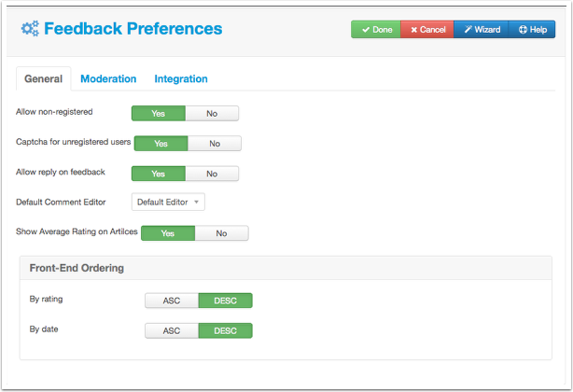Click the X icon on Cancel button
573x392 pixels.
point(414,30)
